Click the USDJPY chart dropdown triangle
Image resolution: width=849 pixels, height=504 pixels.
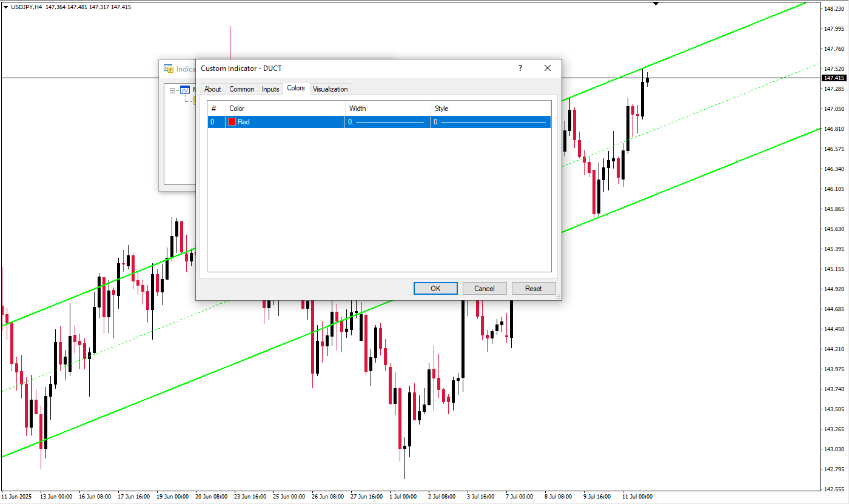click(x=5, y=7)
